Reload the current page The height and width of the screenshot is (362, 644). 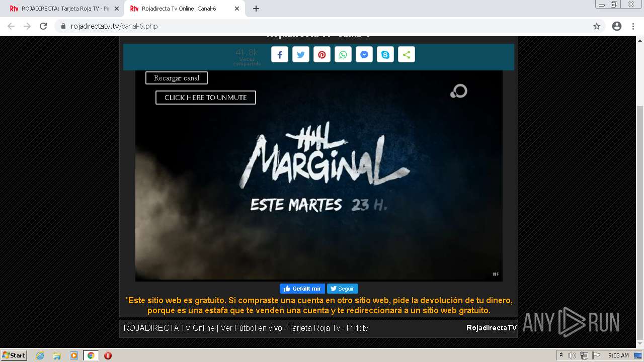coord(43,26)
